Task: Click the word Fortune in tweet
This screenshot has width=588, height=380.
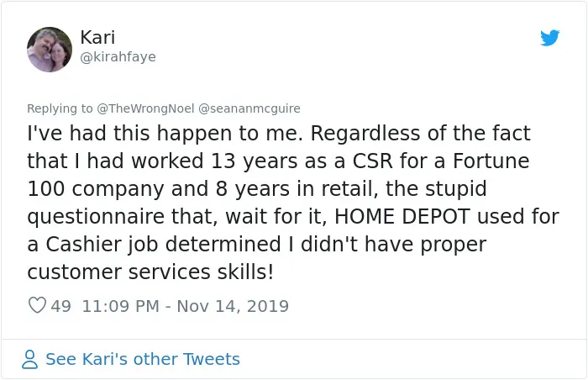Action: [491, 161]
